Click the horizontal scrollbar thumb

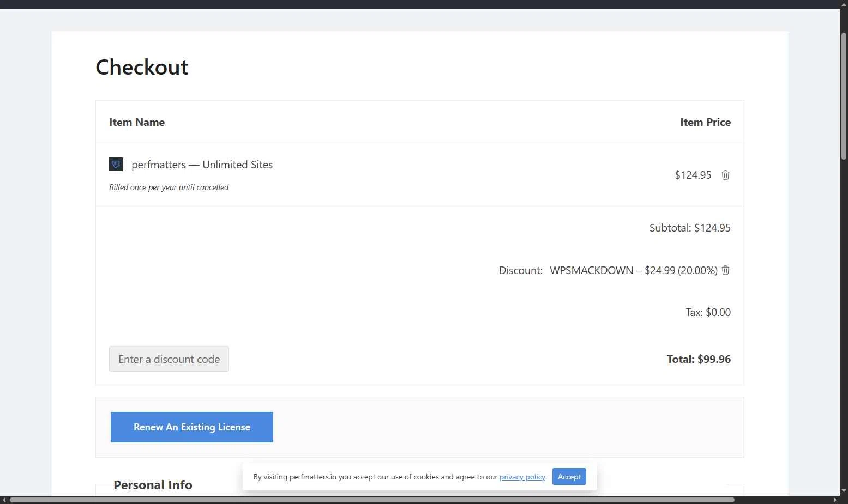(372, 500)
